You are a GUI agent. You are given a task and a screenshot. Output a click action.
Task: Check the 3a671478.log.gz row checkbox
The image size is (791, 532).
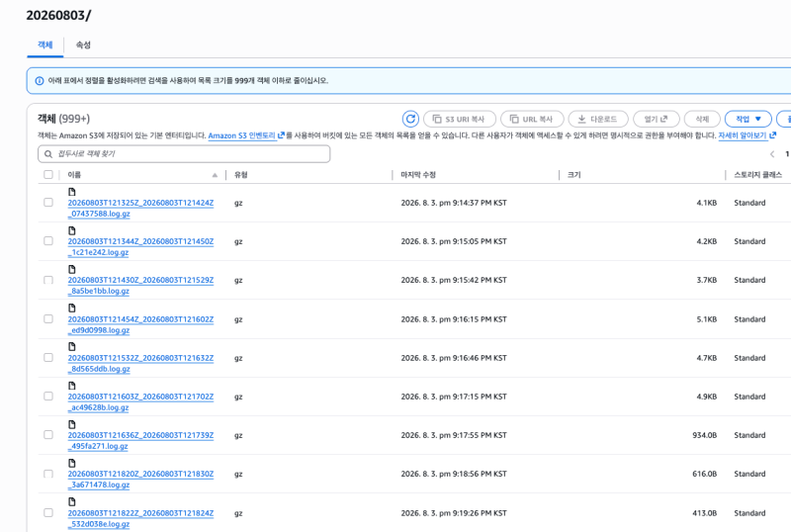[48, 474]
